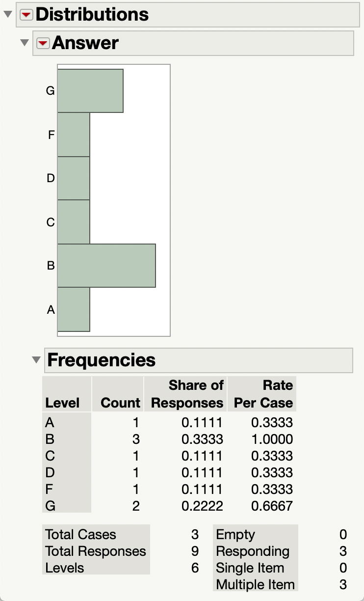364x601 pixels.
Task: Select the bar for level B
Action: [x=105, y=266]
